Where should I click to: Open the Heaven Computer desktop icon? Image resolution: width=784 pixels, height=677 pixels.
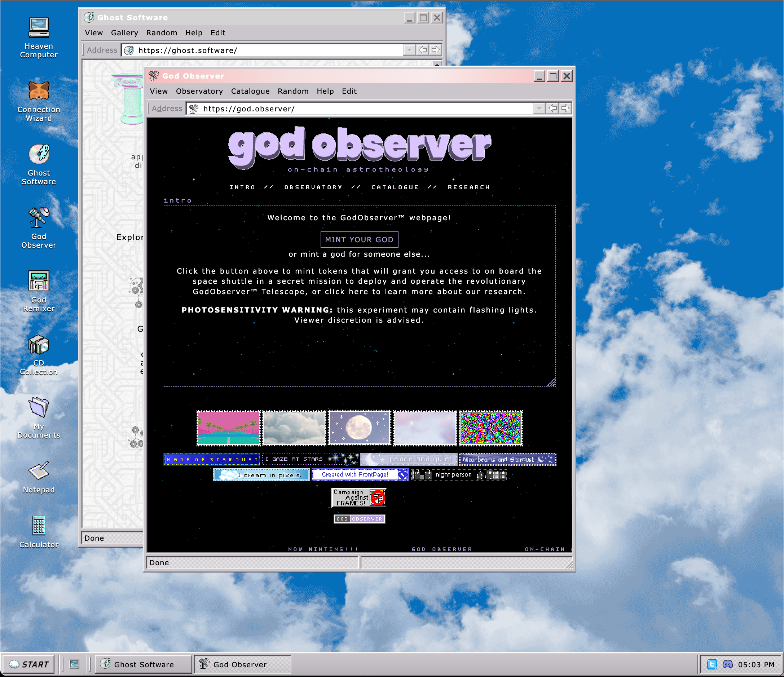[39, 28]
